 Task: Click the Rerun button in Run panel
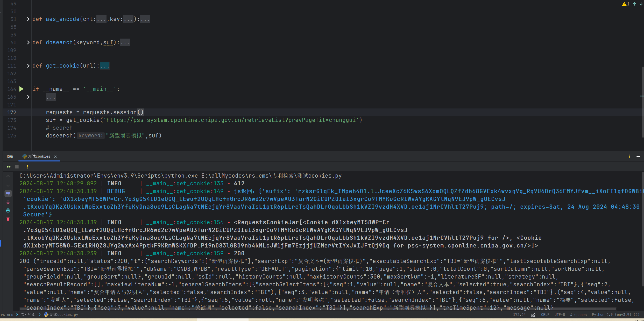(9, 167)
